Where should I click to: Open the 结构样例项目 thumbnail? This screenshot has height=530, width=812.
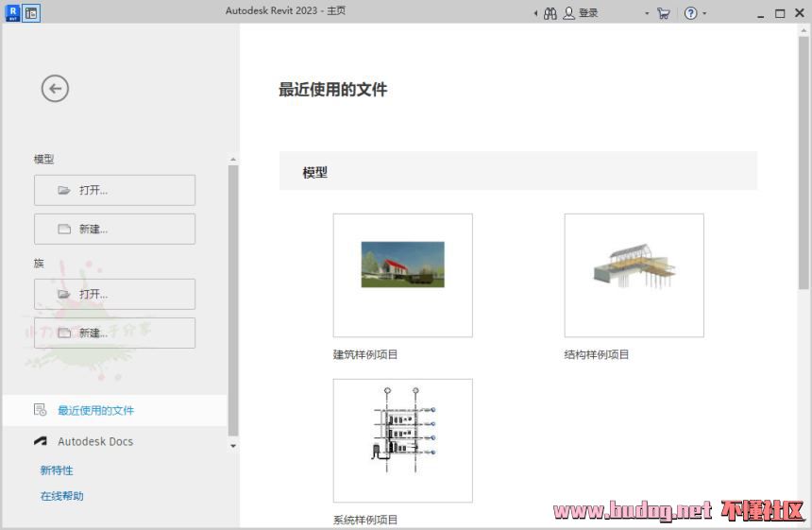coord(634,275)
